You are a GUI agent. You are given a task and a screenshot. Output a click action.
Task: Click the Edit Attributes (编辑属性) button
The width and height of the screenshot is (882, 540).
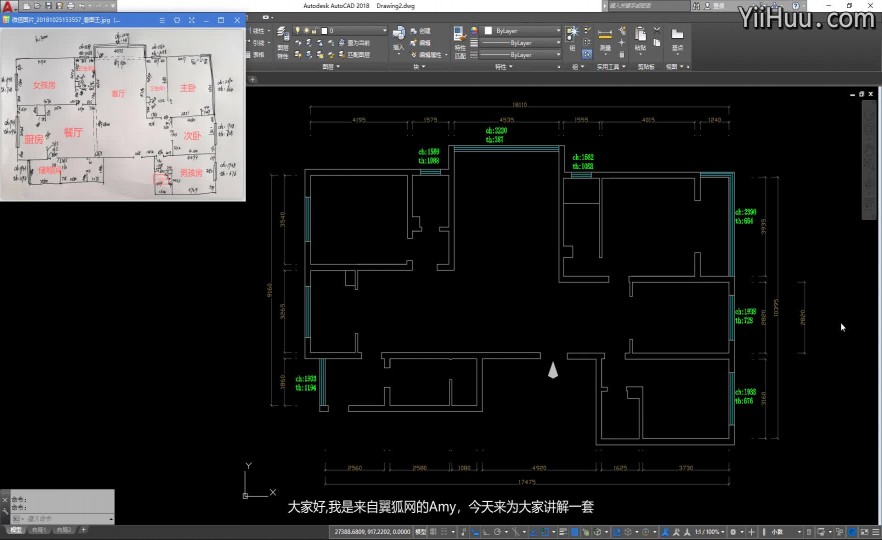pos(430,55)
